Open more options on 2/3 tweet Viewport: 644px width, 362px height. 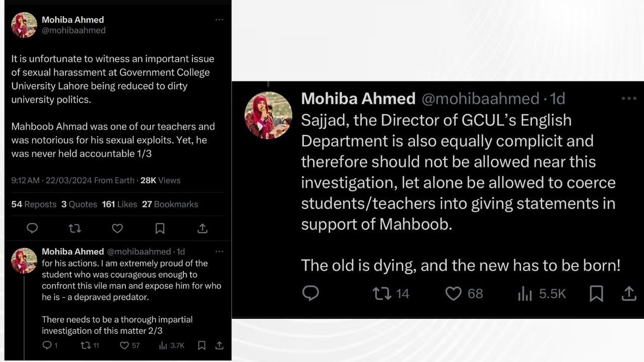[x=219, y=251]
